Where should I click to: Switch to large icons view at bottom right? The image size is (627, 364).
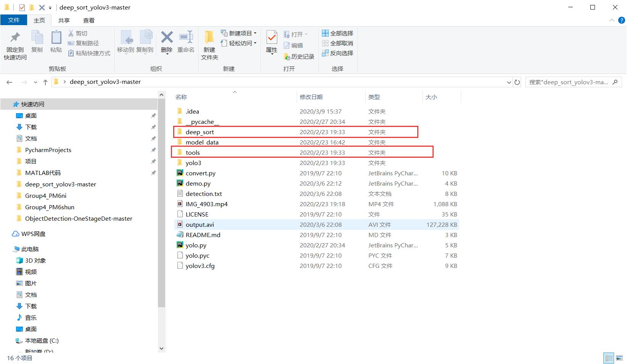(620, 358)
